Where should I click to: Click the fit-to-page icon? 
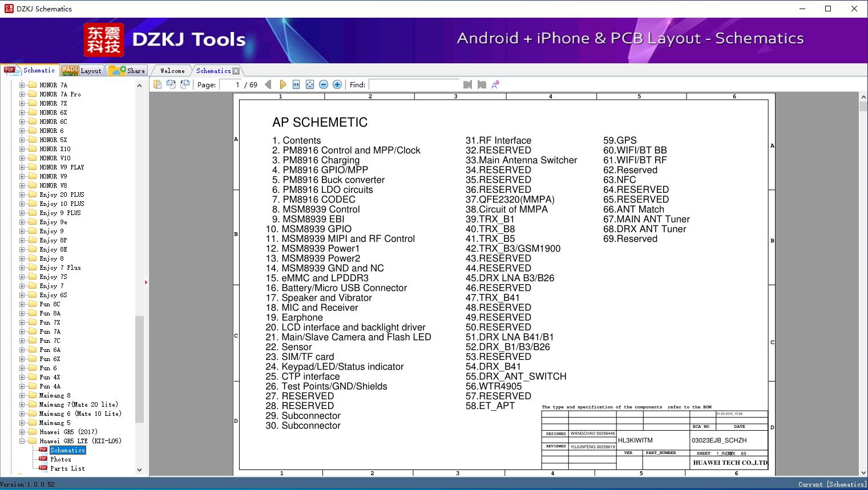(310, 84)
